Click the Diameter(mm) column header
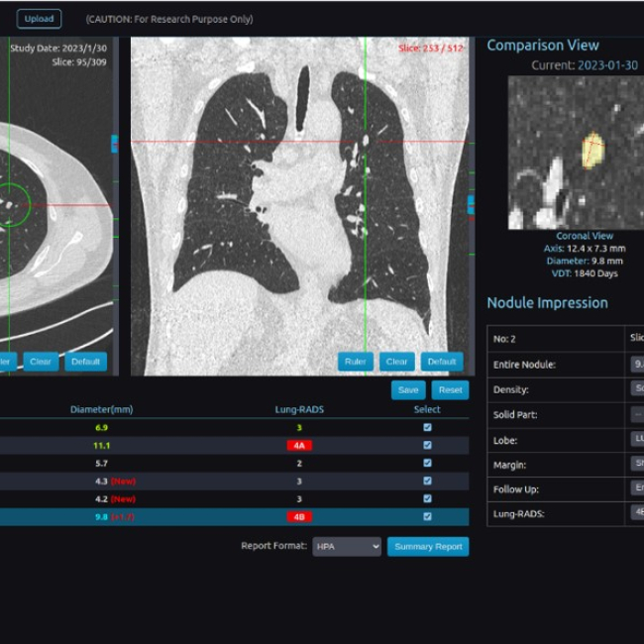644x644 pixels. [101, 409]
